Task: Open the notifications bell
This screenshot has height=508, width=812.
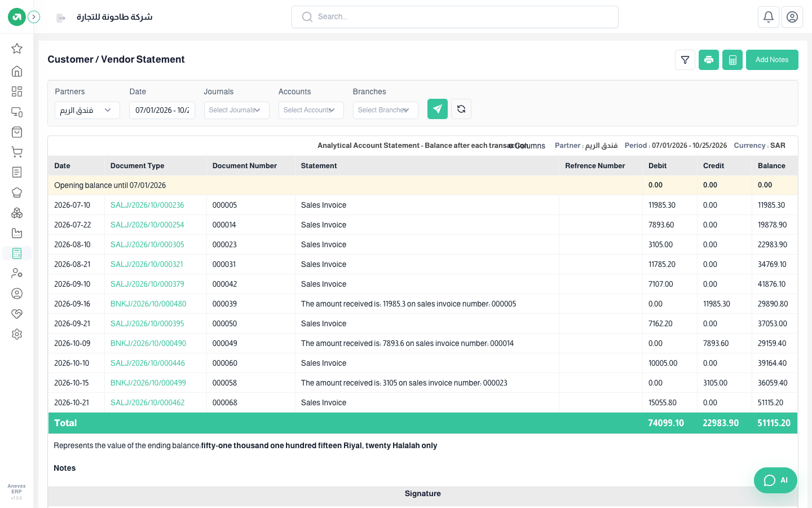Action: [769, 17]
